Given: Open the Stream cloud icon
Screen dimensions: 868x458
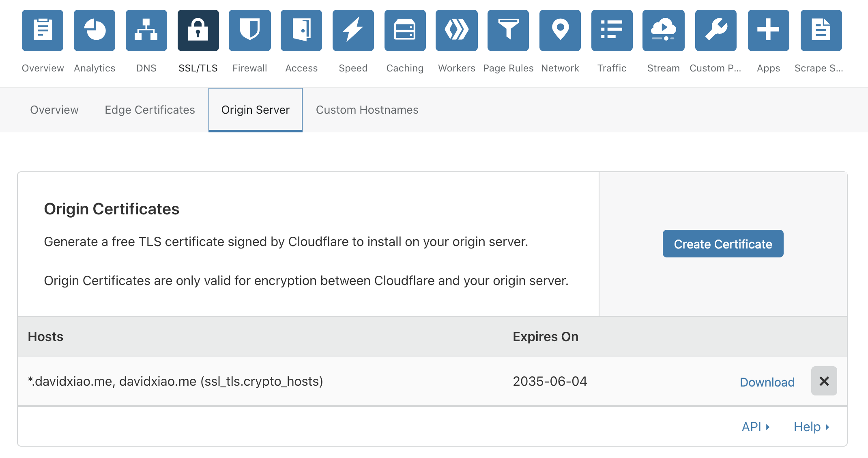Looking at the screenshot, I should pos(664,30).
